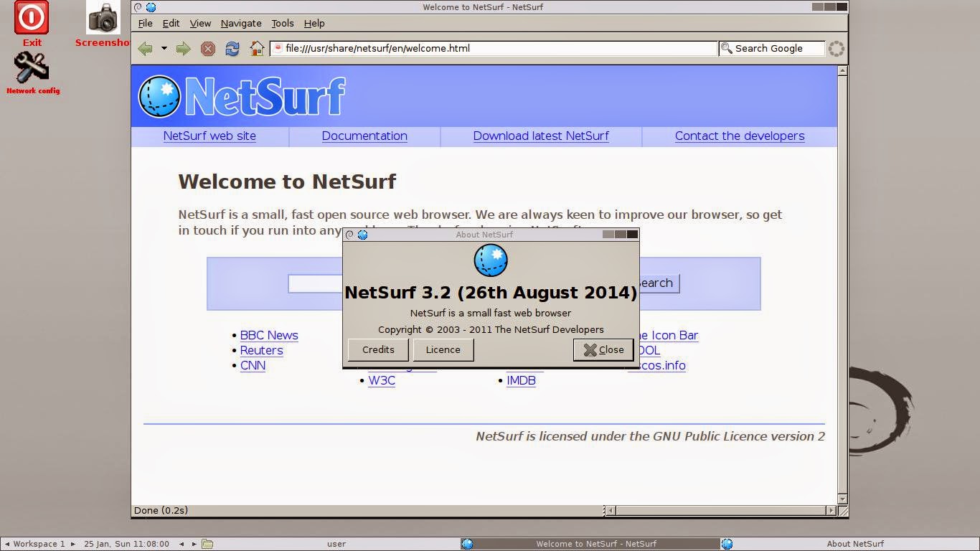
Task: Open the IMDB link
Action: (x=521, y=381)
